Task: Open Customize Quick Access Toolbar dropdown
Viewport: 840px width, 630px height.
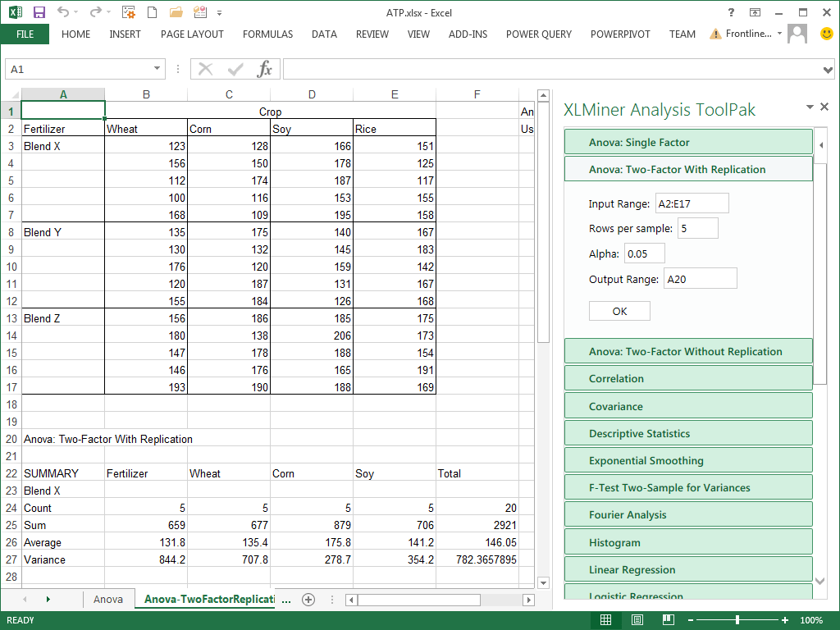Action: click(218, 12)
